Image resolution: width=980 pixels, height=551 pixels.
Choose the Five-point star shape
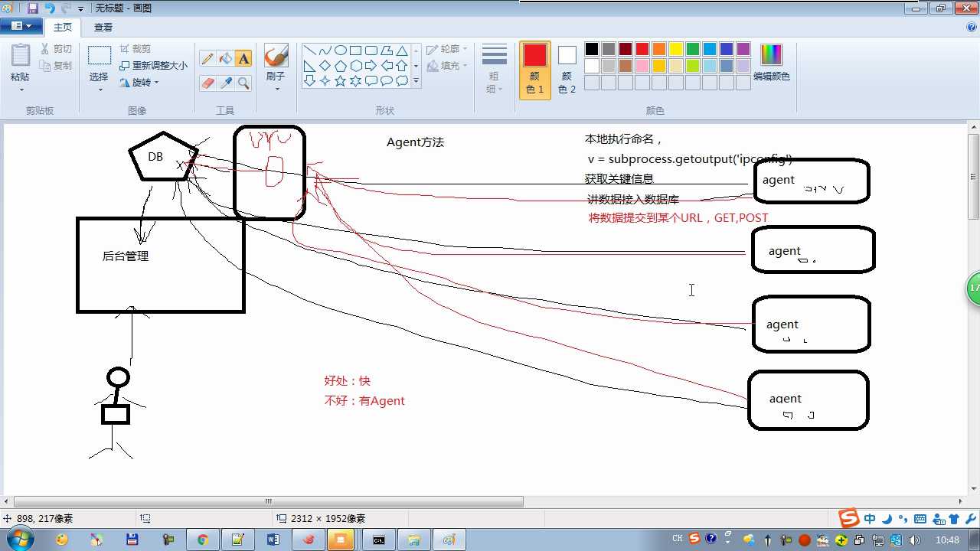coord(340,81)
